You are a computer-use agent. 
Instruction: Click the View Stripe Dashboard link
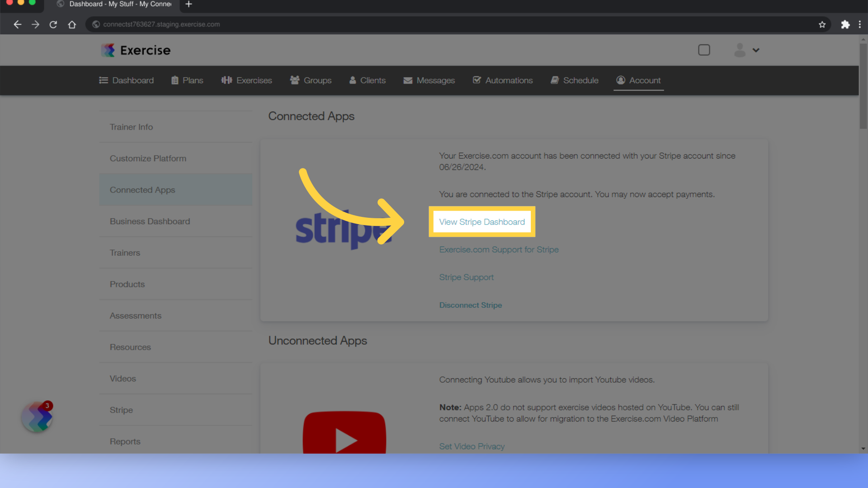coord(482,222)
